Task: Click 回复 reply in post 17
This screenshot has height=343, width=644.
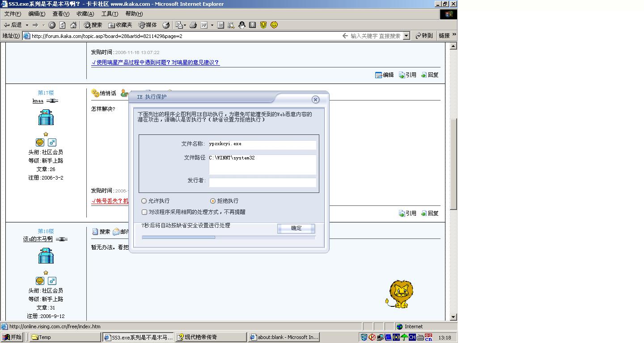Action: pos(430,213)
